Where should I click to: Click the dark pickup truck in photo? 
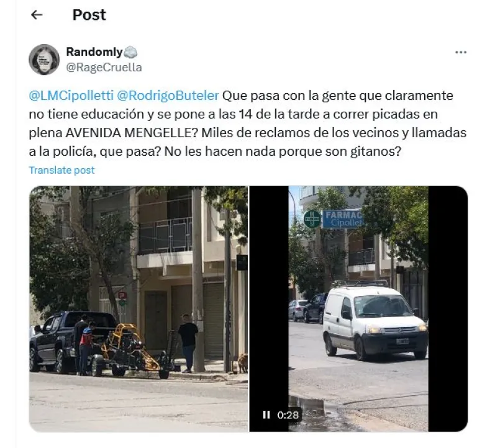[x=72, y=341]
